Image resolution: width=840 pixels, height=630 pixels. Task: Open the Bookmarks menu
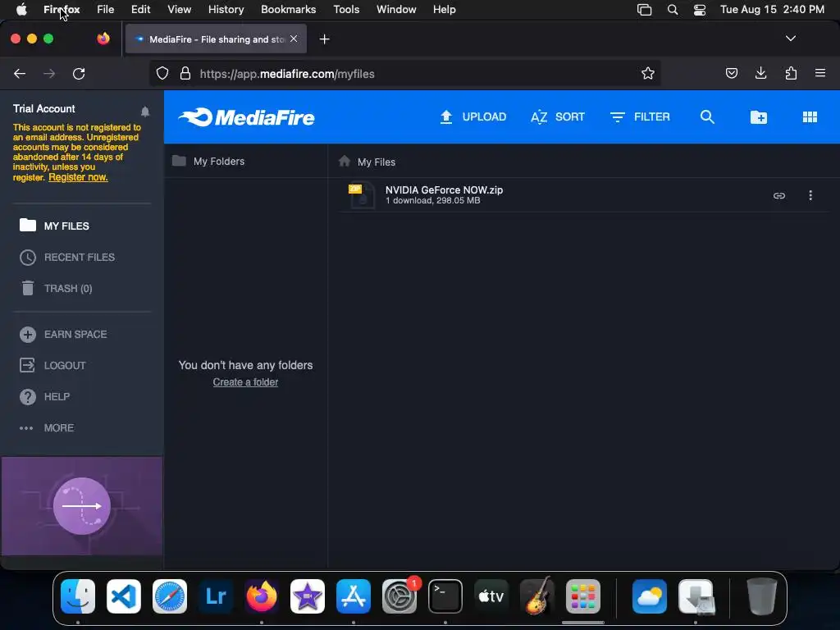[x=288, y=9]
